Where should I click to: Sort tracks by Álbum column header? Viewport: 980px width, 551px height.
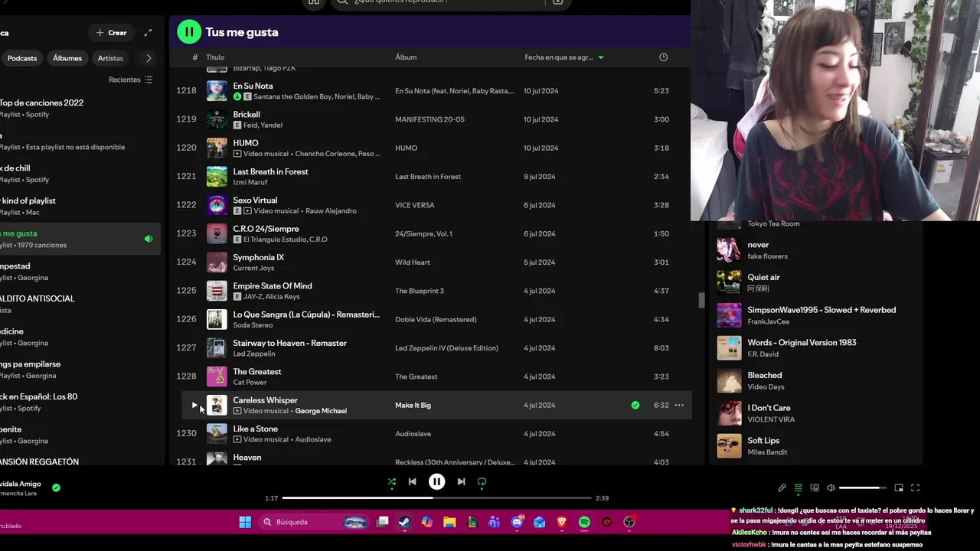406,57
